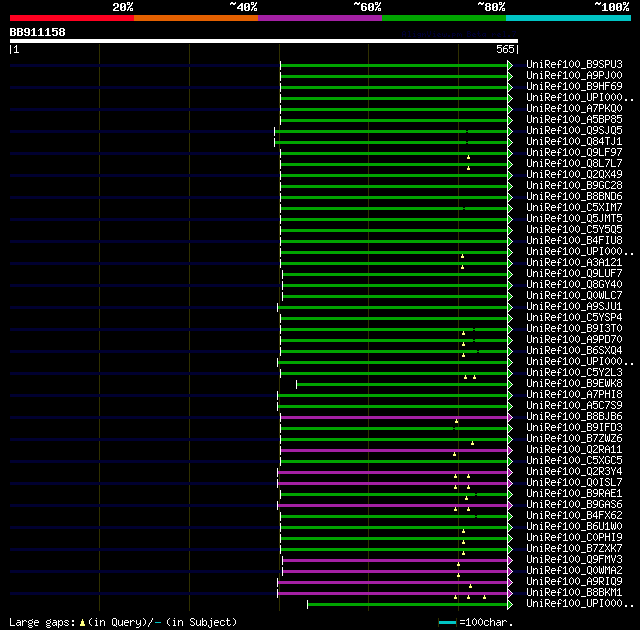Click the yellow gap marker under the Q2RA11 bar

coord(454,454)
